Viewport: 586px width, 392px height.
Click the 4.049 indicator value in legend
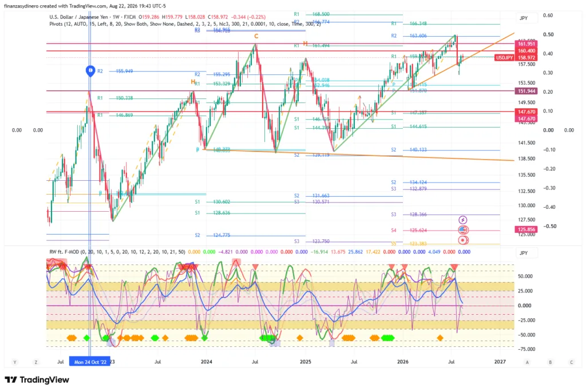coord(434,252)
